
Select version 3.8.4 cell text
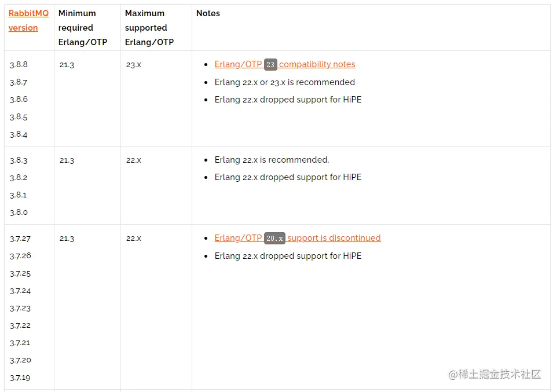[x=19, y=134]
